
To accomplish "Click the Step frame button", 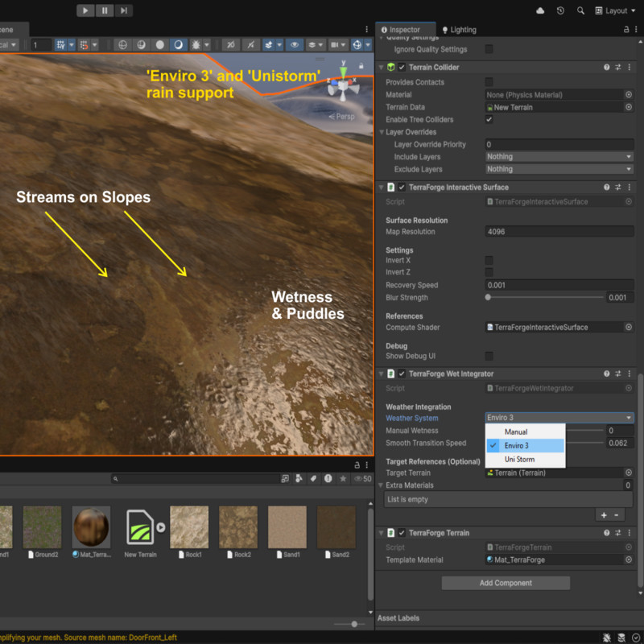I will pyautogui.click(x=124, y=10).
